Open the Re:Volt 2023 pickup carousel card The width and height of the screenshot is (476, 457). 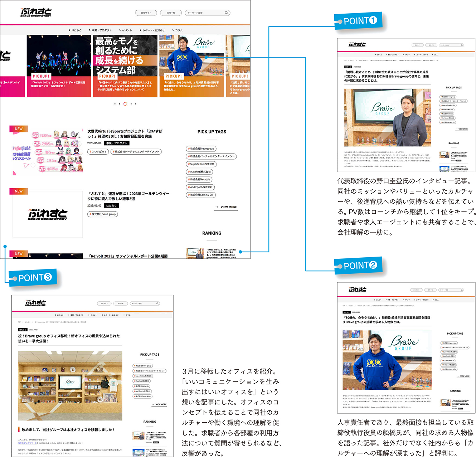[x=59, y=66]
